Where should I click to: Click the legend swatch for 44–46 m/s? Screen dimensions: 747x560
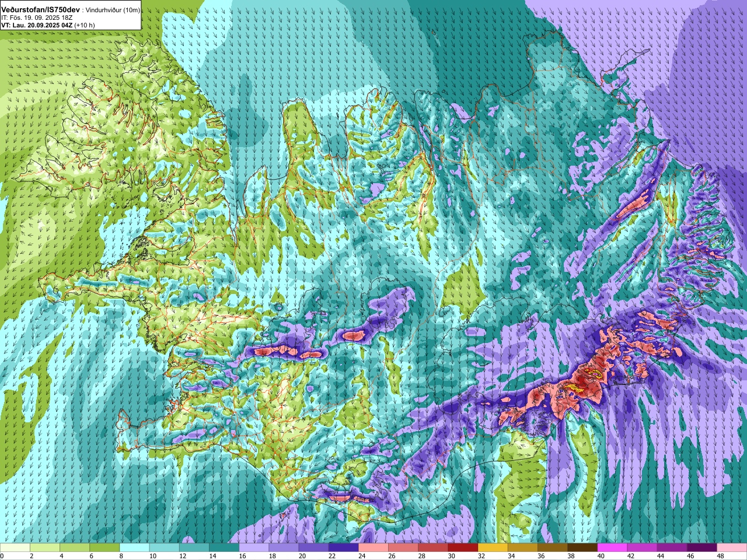tap(672, 548)
